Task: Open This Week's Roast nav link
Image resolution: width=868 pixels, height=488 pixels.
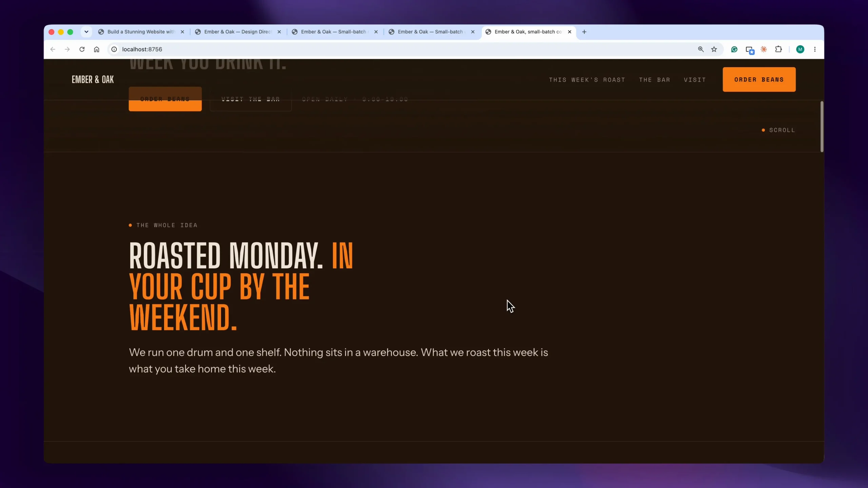Action: 587,80
